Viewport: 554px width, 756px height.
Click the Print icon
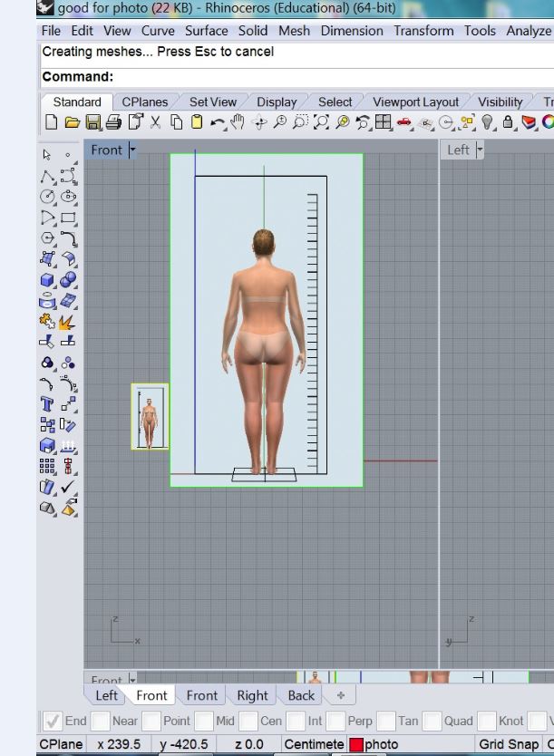[113, 122]
